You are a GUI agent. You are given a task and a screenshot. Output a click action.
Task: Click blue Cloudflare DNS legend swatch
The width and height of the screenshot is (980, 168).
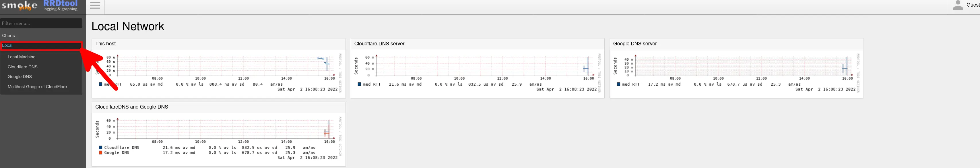tap(100, 147)
